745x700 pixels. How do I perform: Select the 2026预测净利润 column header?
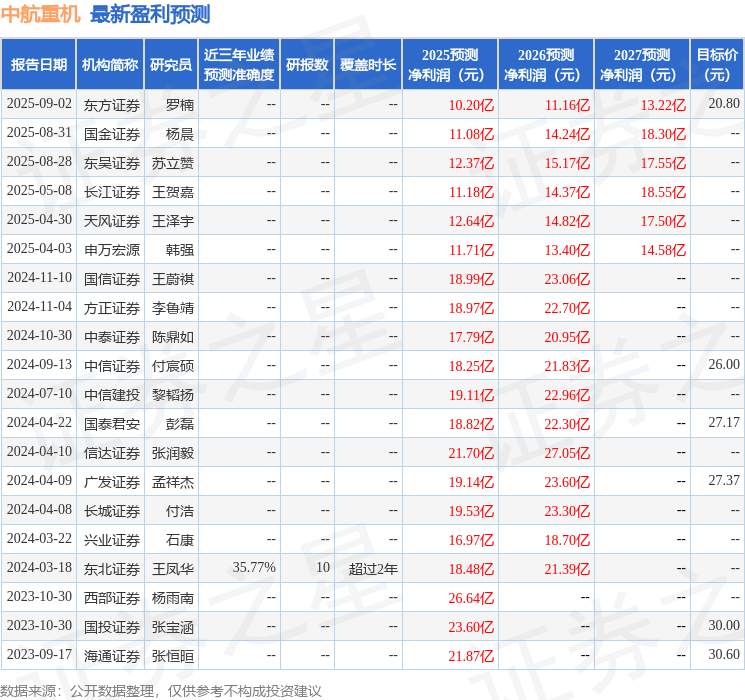(x=546, y=65)
